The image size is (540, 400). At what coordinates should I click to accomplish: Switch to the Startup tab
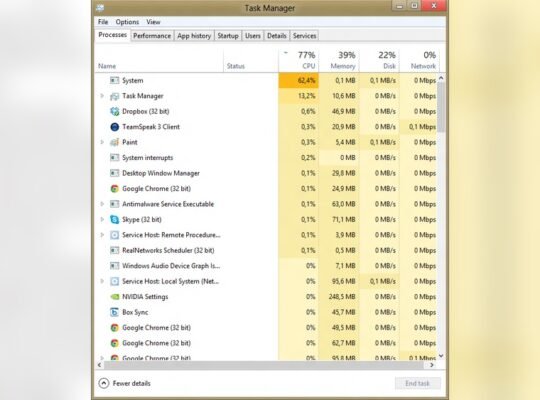[228, 36]
